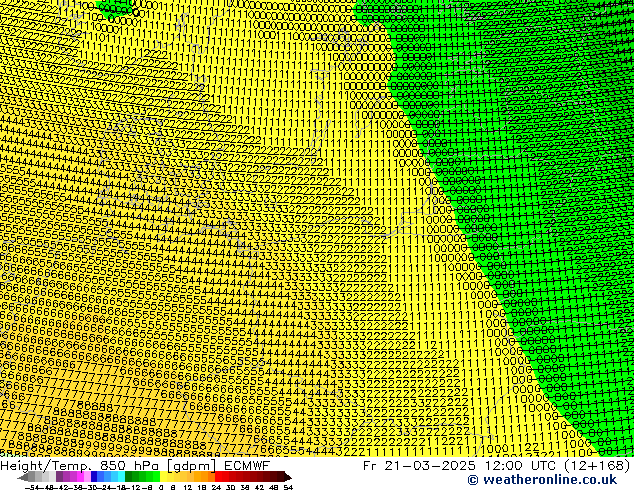Click the magenta swatch in the legend
The width and height of the screenshot is (634, 490).
80,477
